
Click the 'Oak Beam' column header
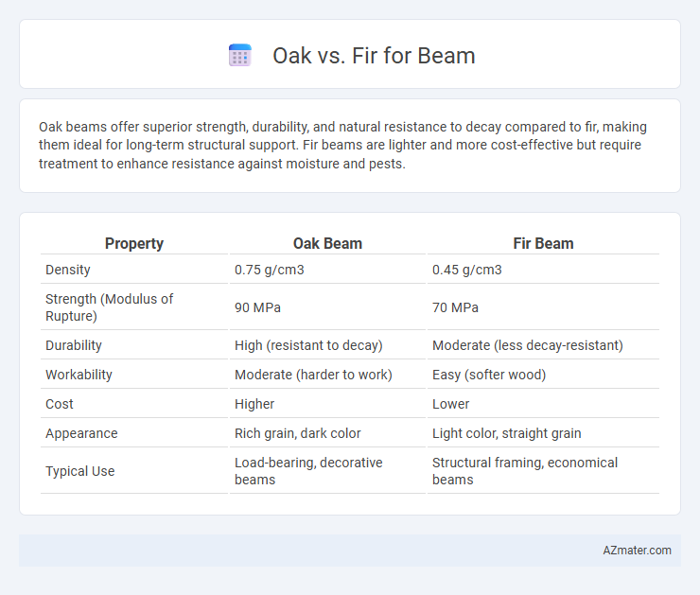[x=327, y=243]
